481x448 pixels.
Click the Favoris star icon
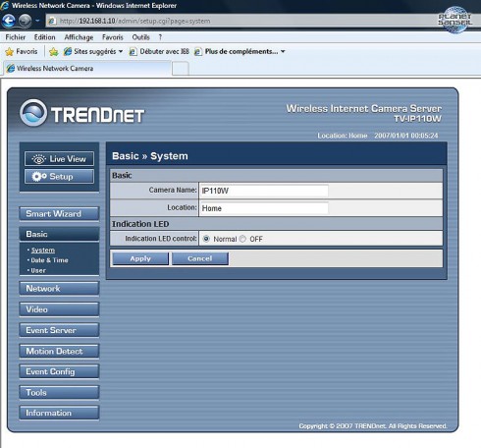(x=10, y=52)
